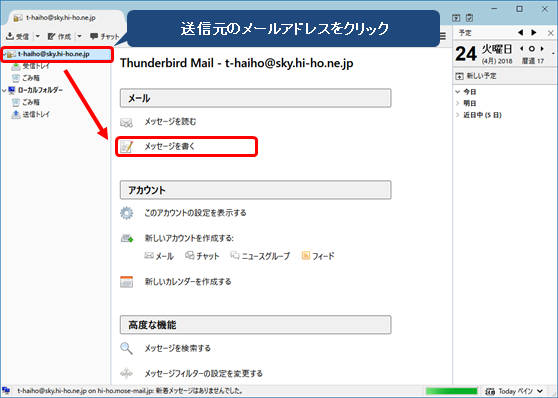558x398 pixels.
Task: Click the 高度な機能 section header
Action: (x=256, y=325)
